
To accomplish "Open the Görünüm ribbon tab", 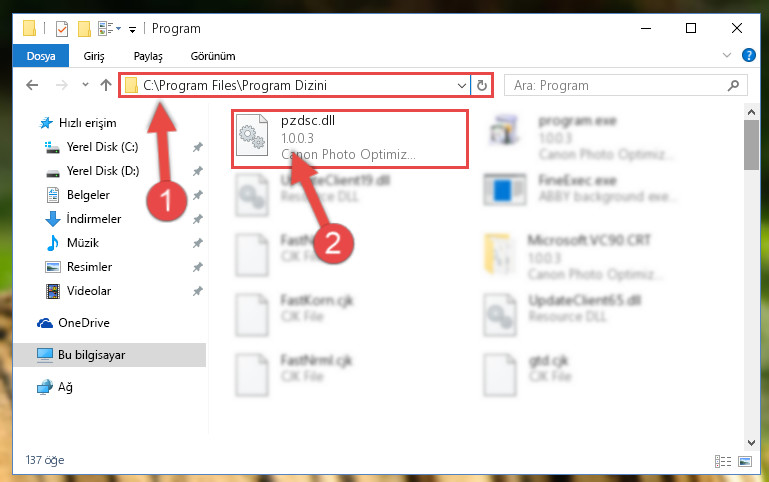I will [x=213, y=56].
